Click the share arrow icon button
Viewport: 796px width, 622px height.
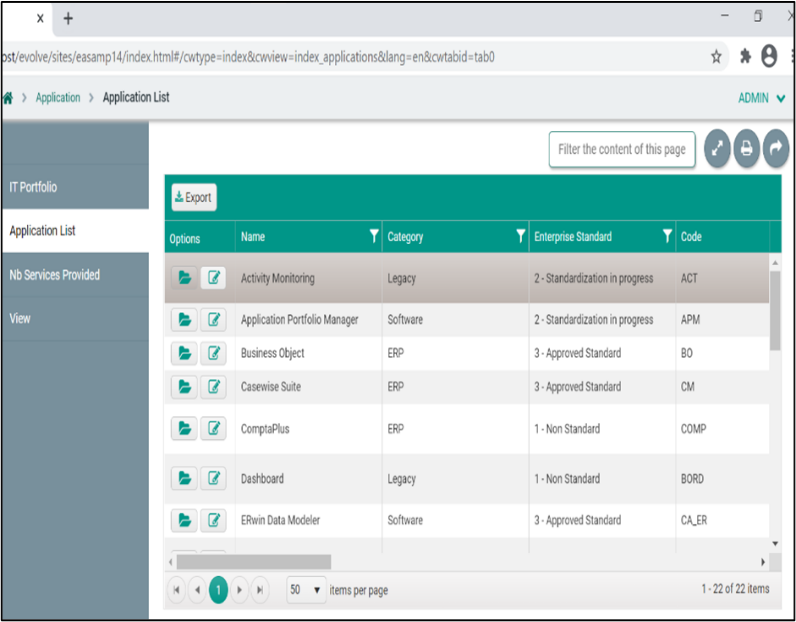tap(776, 149)
